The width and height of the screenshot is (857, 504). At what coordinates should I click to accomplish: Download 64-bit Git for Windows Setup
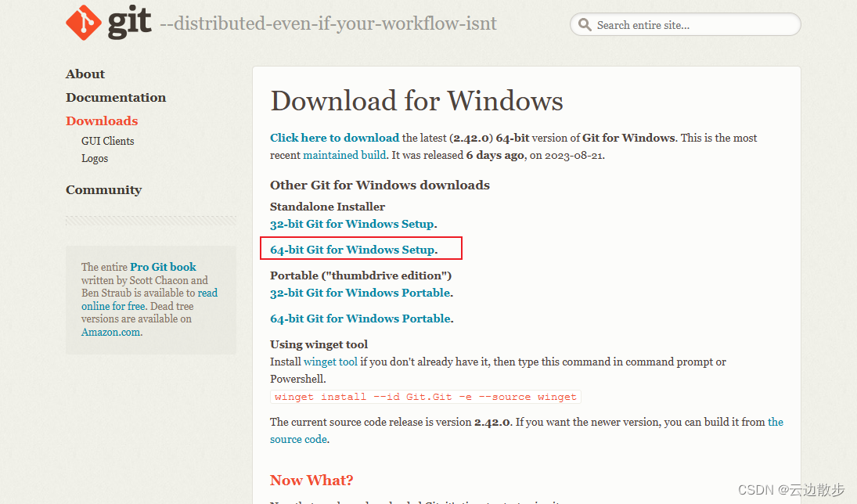[x=352, y=250]
